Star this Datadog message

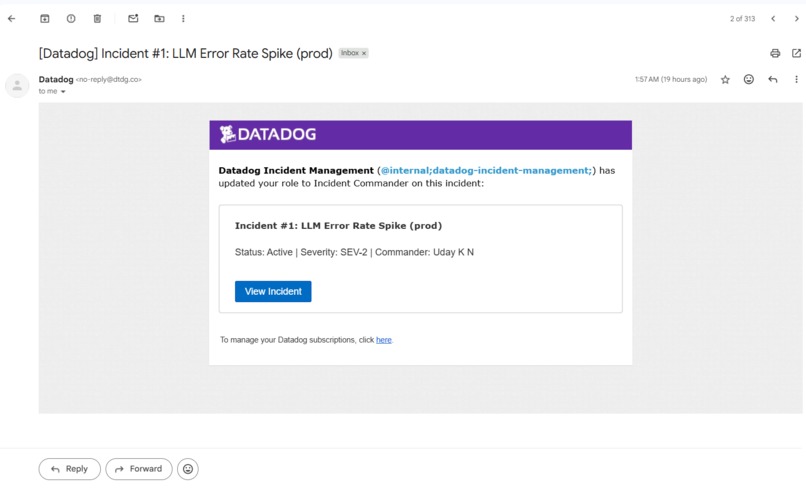[x=725, y=79]
